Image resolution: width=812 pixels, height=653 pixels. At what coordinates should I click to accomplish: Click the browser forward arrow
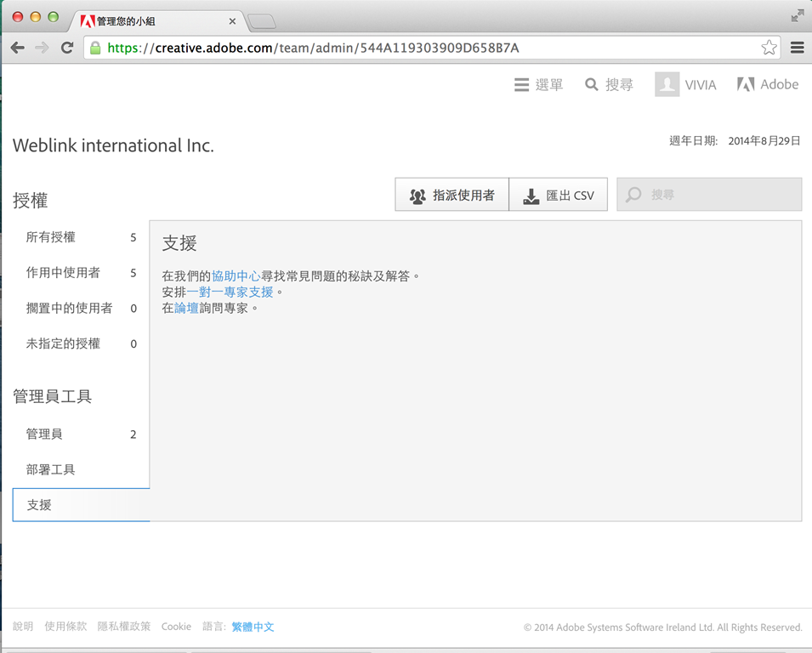click(x=42, y=48)
